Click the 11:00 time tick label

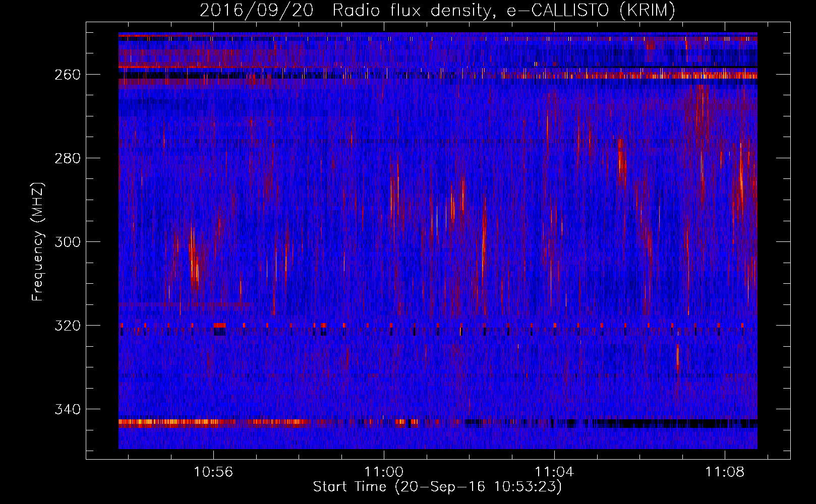point(384,472)
